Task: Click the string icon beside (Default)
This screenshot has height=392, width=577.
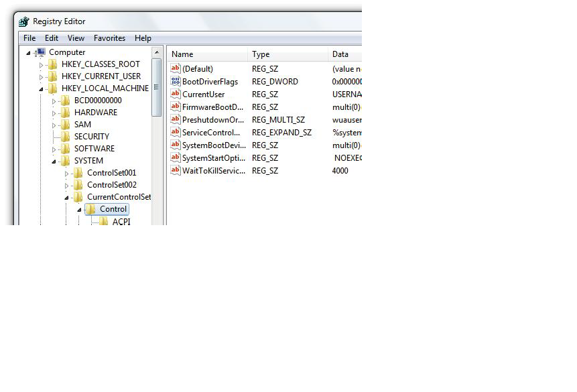Action: coord(175,68)
